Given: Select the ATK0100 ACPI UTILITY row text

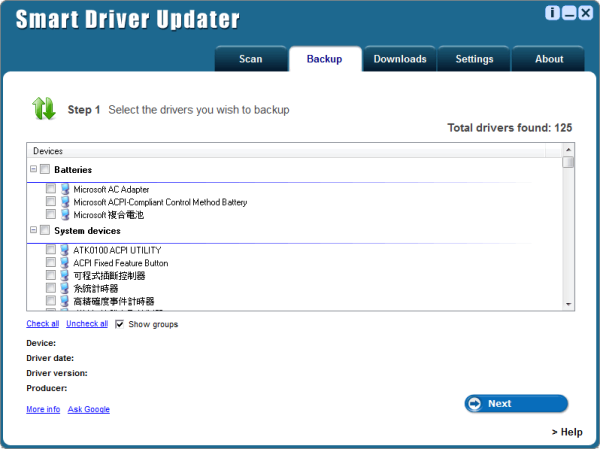Looking at the screenshot, I should (x=117, y=250).
